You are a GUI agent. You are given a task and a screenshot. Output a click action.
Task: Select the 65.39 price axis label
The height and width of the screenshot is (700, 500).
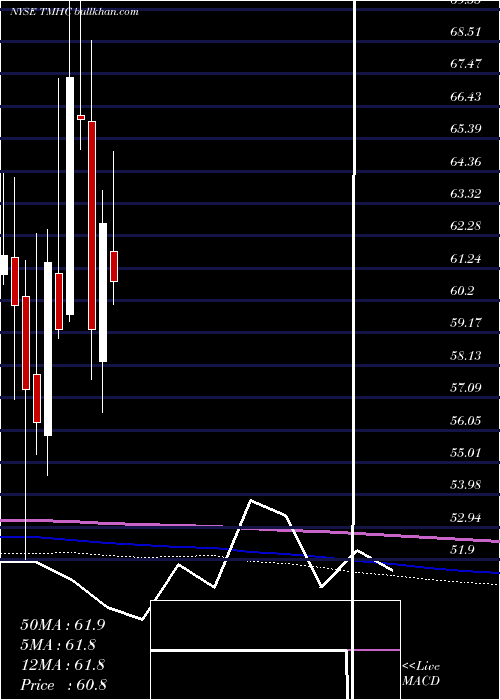(x=466, y=129)
